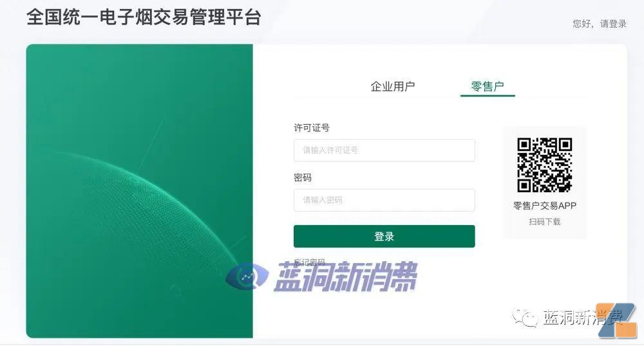Click the QR code for the retailer app
The width and height of the screenshot is (644, 346).
pos(544,165)
